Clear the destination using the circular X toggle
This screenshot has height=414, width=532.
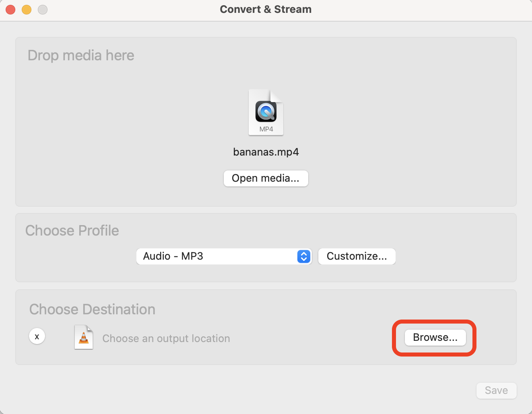[x=37, y=336]
